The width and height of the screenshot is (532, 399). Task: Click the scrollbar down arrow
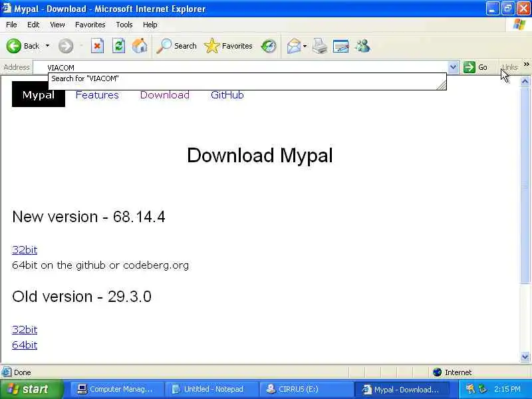[525, 356]
